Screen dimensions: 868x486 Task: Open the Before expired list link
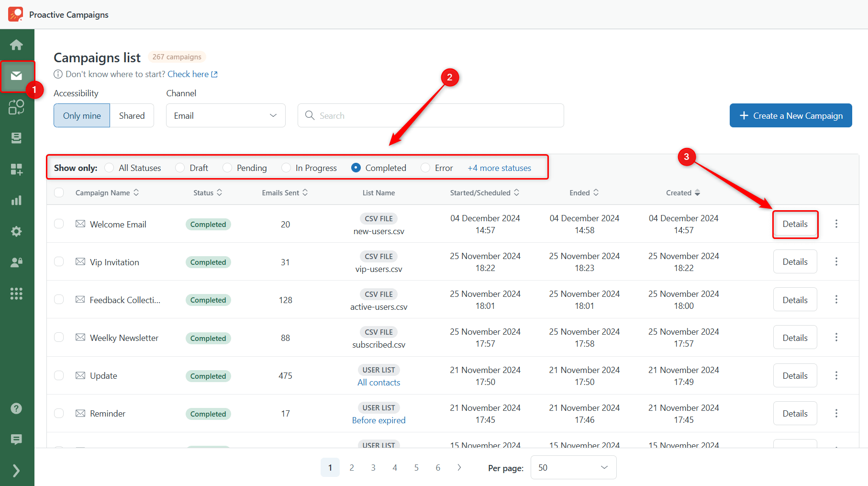click(x=378, y=420)
